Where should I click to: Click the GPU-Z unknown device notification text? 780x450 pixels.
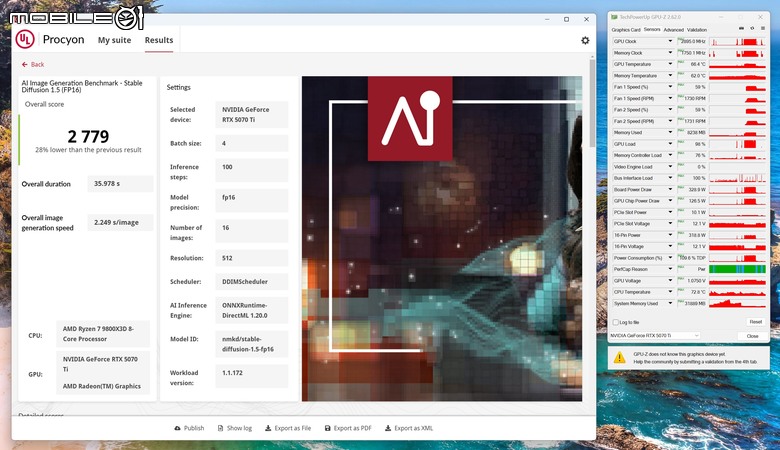click(x=695, y=358)
